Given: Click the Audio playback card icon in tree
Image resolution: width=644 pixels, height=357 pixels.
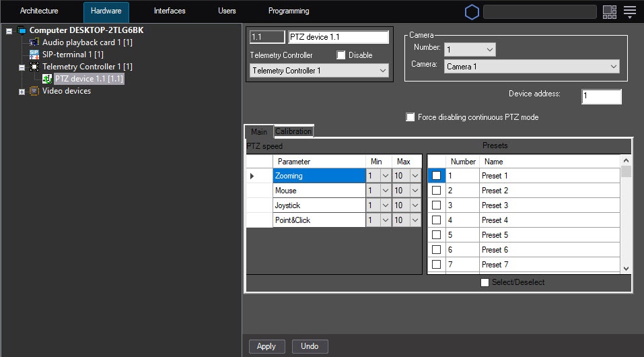Looking at the screenshot, I should [x=34, y=42].
